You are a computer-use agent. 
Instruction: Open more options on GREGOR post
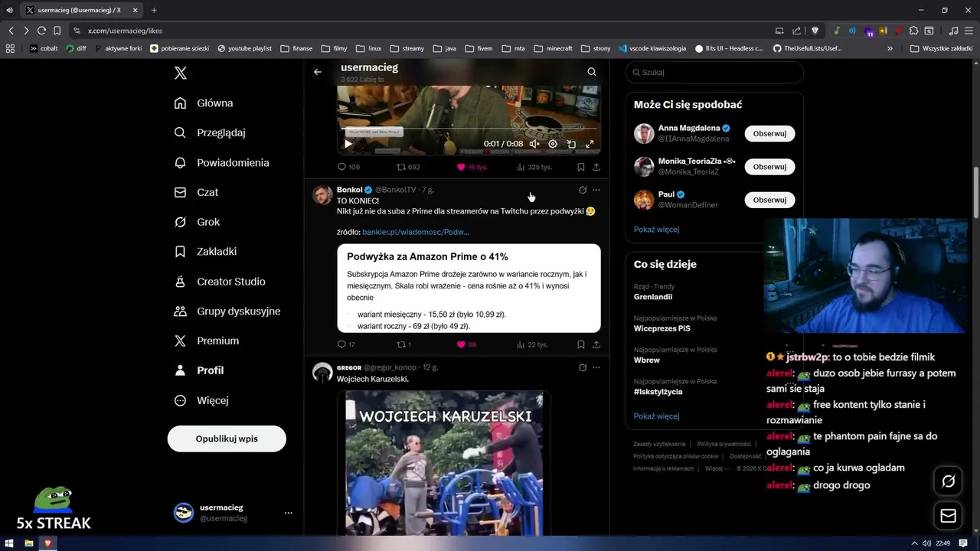(x=596, y=367)
